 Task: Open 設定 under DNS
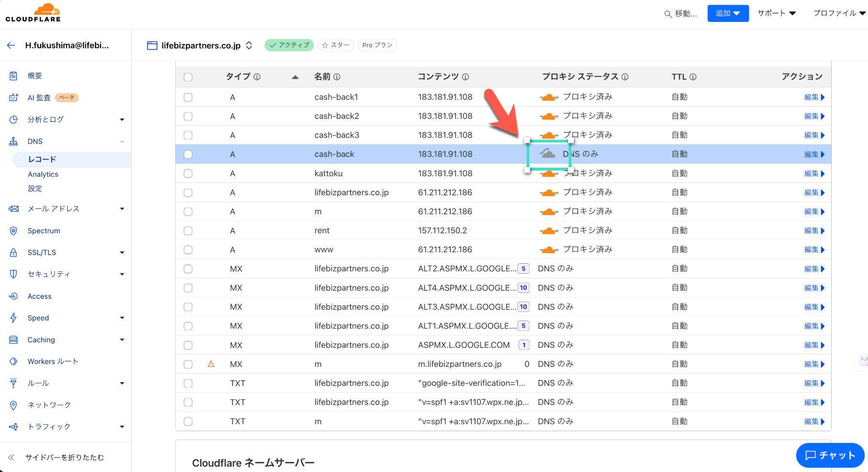point(35,189)
